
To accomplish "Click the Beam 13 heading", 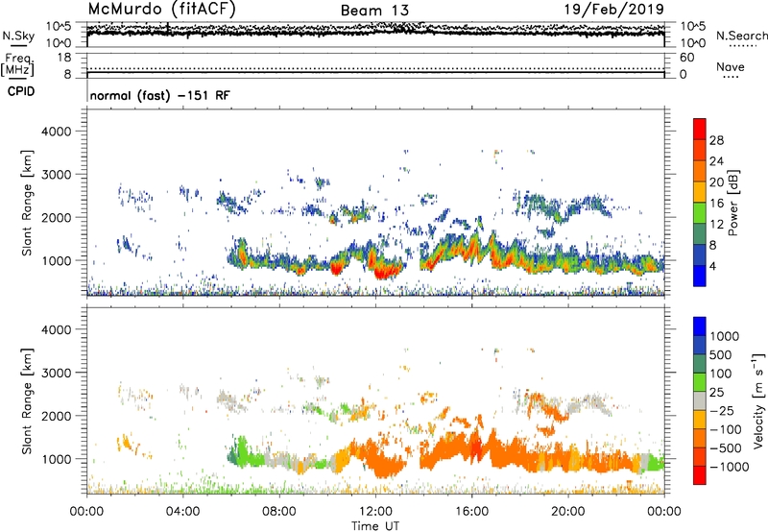I will pyautogui.click(x=374, y=11).
